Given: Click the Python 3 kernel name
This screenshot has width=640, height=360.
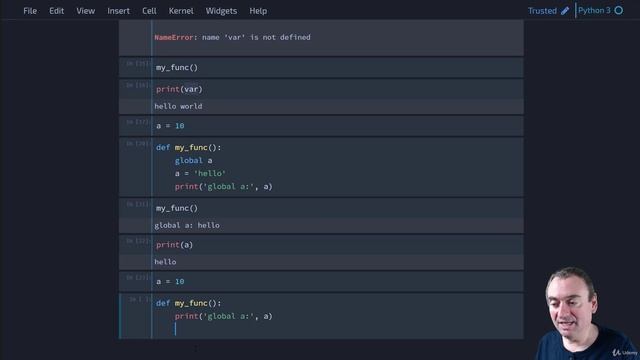Looking at the screenshot, I should point(594,11).
